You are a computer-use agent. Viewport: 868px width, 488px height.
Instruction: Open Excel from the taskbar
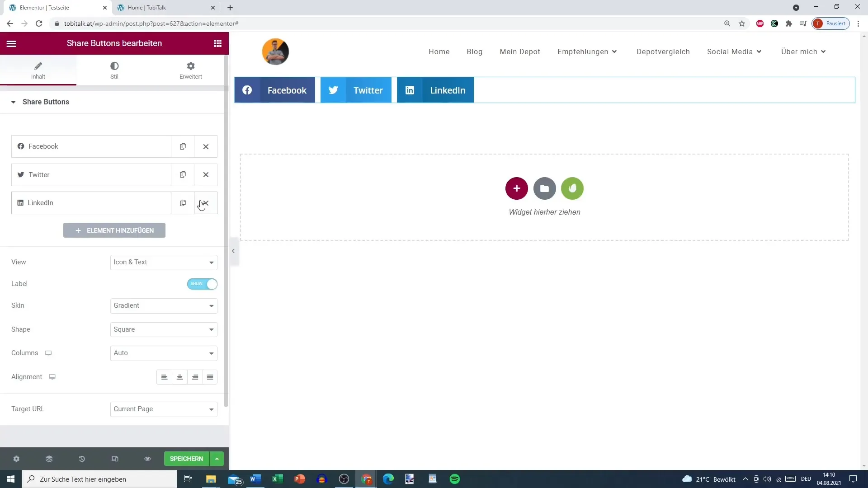coord(278,479)
